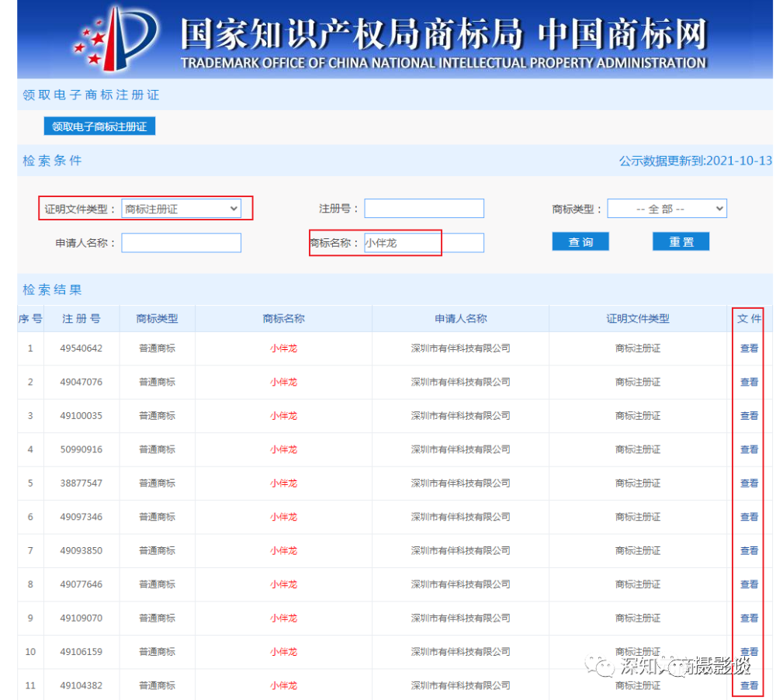This screenshot has width=776, height=700.
Task: Click registration number 38877547
Action: pos(81,483)
